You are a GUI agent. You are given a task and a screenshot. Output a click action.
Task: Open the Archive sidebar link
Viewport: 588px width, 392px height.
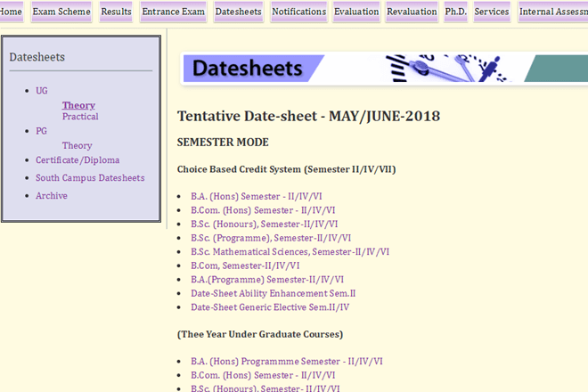[x=52, y=196]
